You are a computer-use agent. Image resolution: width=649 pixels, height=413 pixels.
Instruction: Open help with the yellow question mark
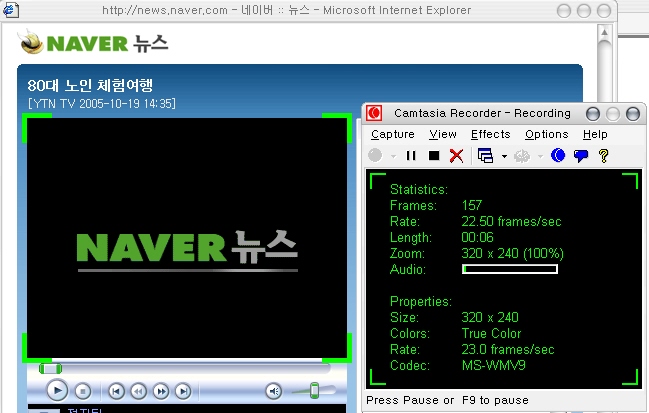(x=603, y=156)
